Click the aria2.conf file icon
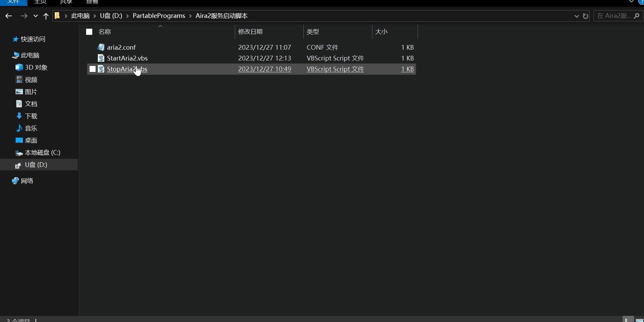This screenshot has height=322, width=644. pos(101,47)
